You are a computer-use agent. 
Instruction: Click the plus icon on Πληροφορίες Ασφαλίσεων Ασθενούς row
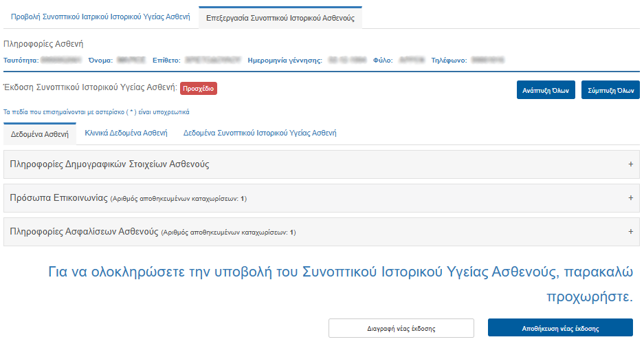coord(630,232)
